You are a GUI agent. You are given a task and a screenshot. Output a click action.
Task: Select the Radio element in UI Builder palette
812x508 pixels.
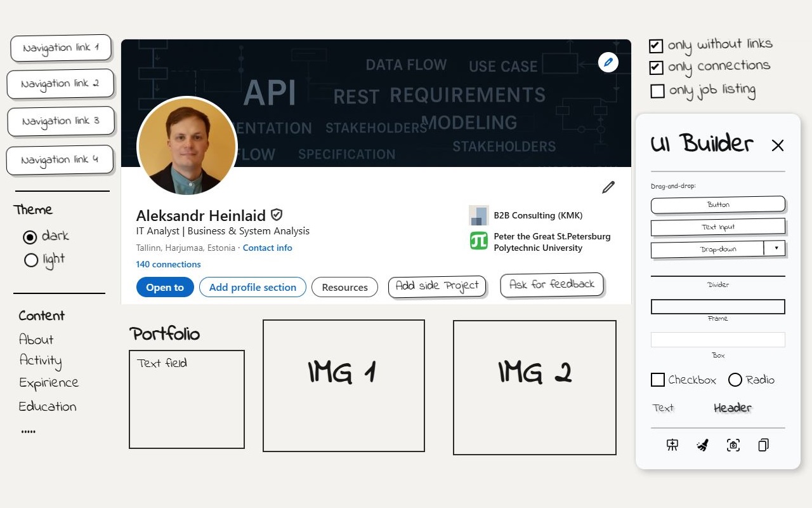pos(735,380)
